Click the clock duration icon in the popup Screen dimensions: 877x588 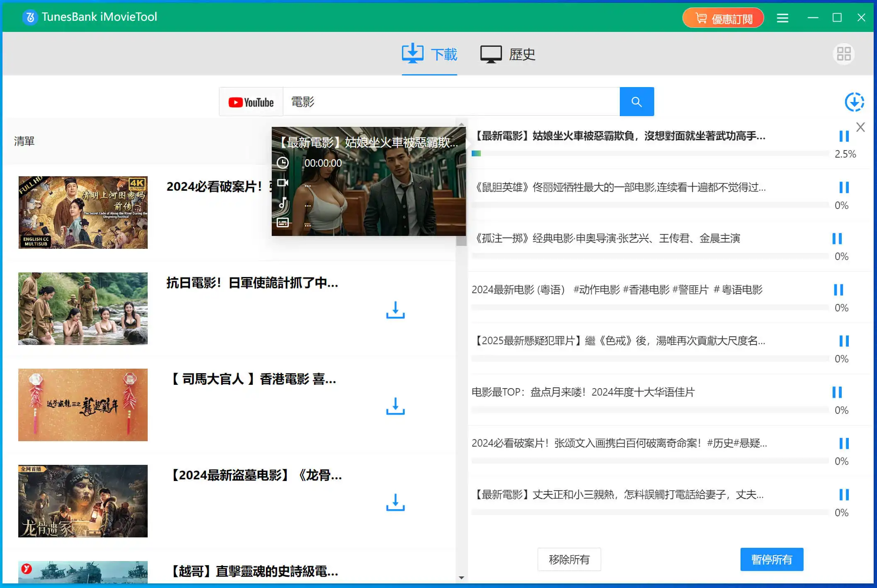tap(283, 163)
